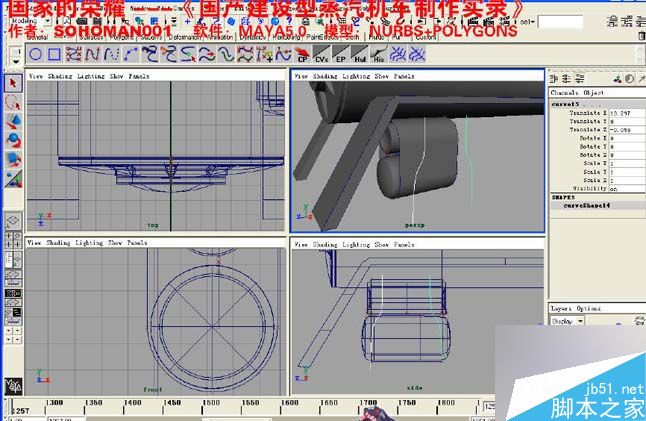
Task: Click the Hull shelf button
Action: (359, 54)
